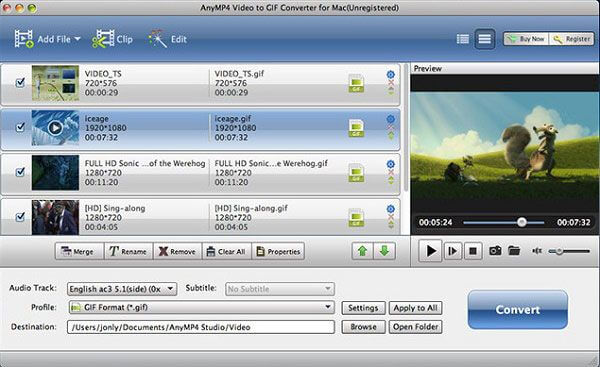Mute the preview audio speaker icon
600x367 pixels.
(537, 251)
